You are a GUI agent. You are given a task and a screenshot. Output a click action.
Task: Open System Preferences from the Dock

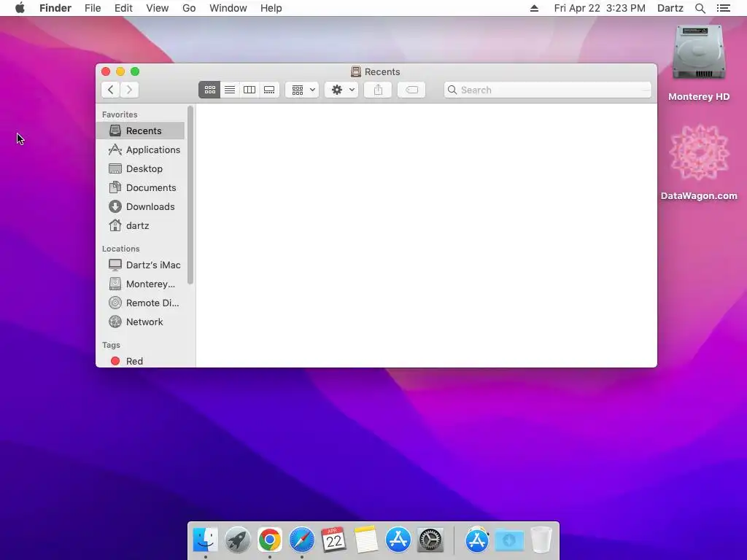point(430,540)
